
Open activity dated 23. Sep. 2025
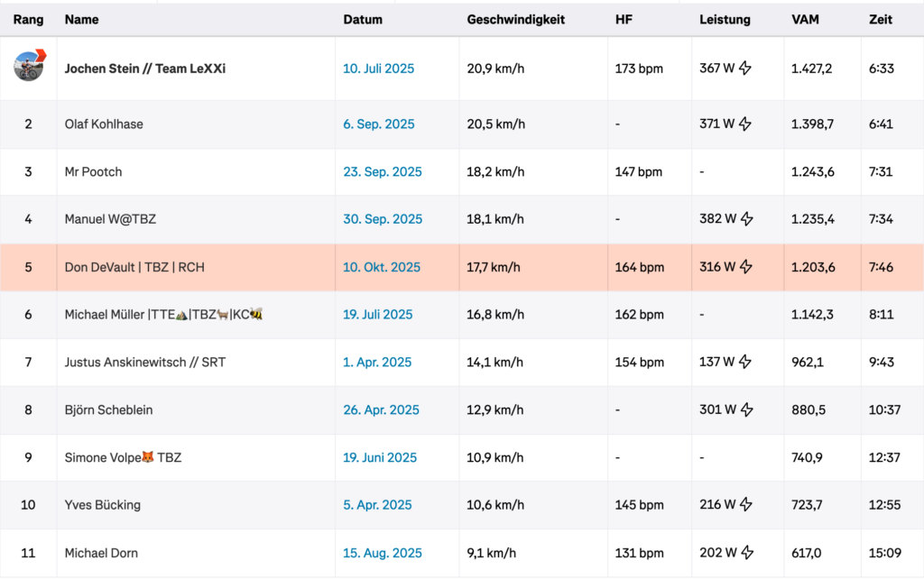(383, 171)
